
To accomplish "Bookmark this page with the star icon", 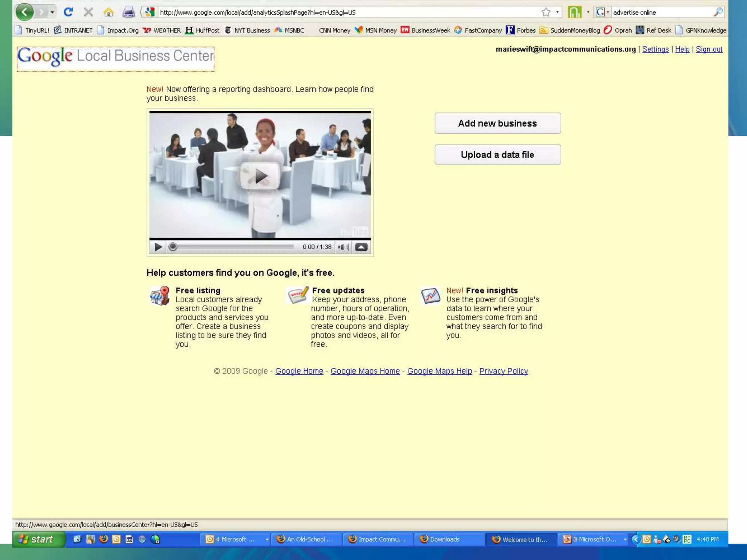I will [x=546, y=12].
